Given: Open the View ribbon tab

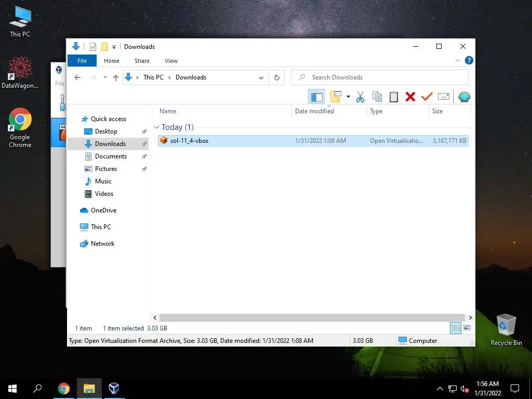Looking at the screenshot, I should click(x=171, y=61).
